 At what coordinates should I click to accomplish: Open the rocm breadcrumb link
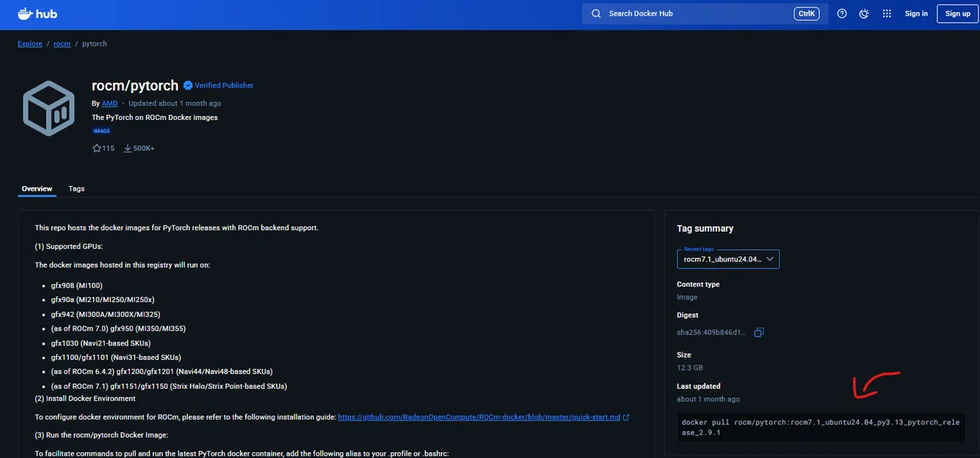(x=62, y=43)
